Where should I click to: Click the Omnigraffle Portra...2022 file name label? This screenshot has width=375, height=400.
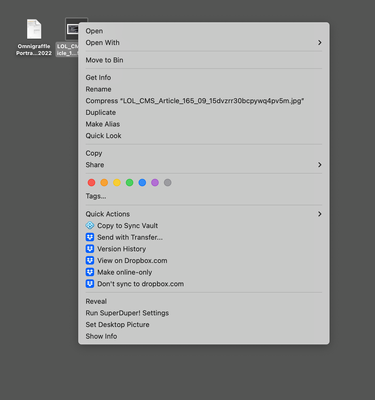tap(34, 50)
